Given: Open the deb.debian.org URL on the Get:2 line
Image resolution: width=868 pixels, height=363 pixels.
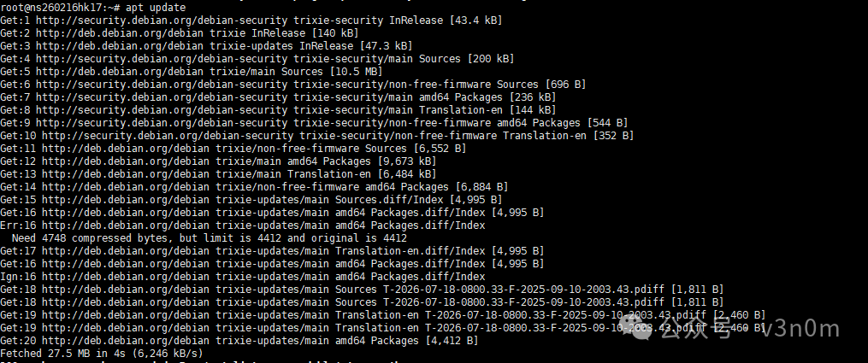Looking at the screenshot, I should 120,33.
